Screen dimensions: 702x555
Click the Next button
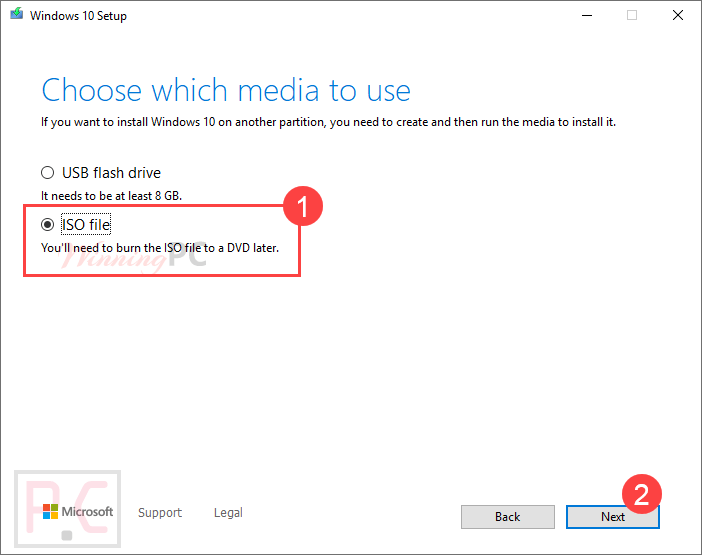pos(612,517)
